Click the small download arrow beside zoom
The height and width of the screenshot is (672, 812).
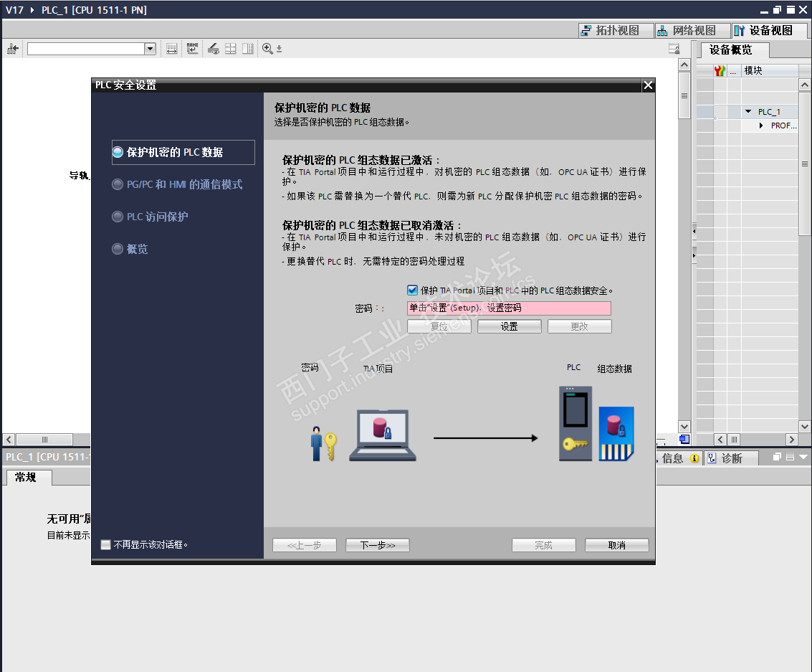pyautogui.click(x=279, y=49)
